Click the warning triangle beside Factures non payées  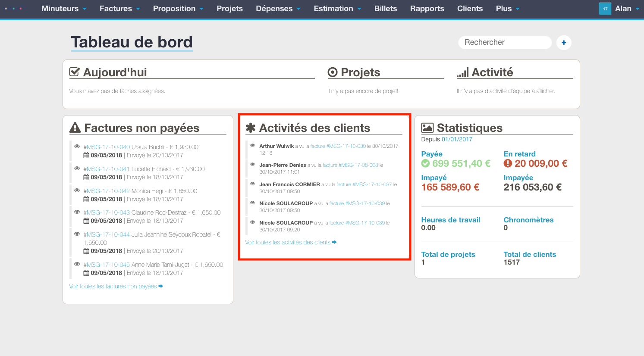pyautogui.click(x=75, y=128)
